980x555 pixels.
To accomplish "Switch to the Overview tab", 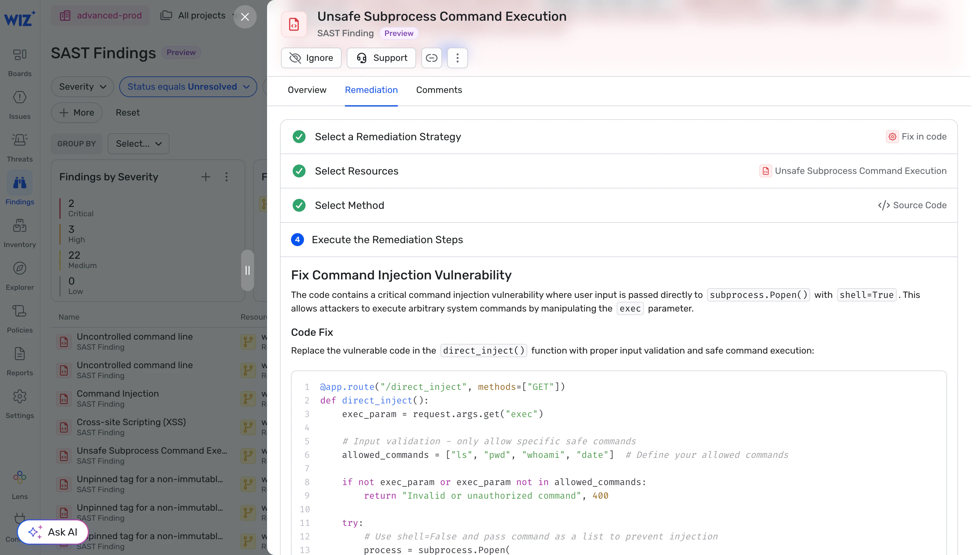I will point(307,90).
